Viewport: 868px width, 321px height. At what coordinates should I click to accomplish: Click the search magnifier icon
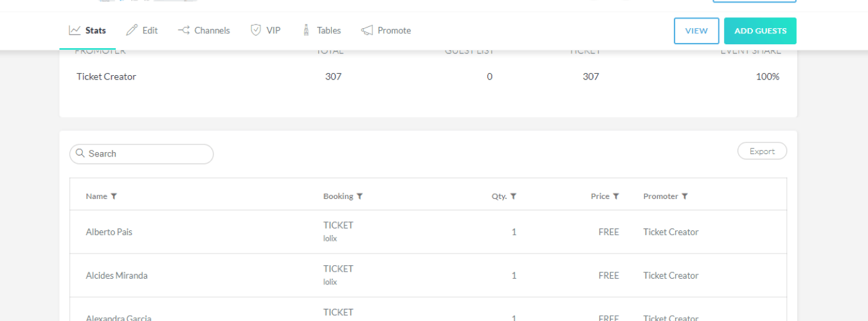80,153
